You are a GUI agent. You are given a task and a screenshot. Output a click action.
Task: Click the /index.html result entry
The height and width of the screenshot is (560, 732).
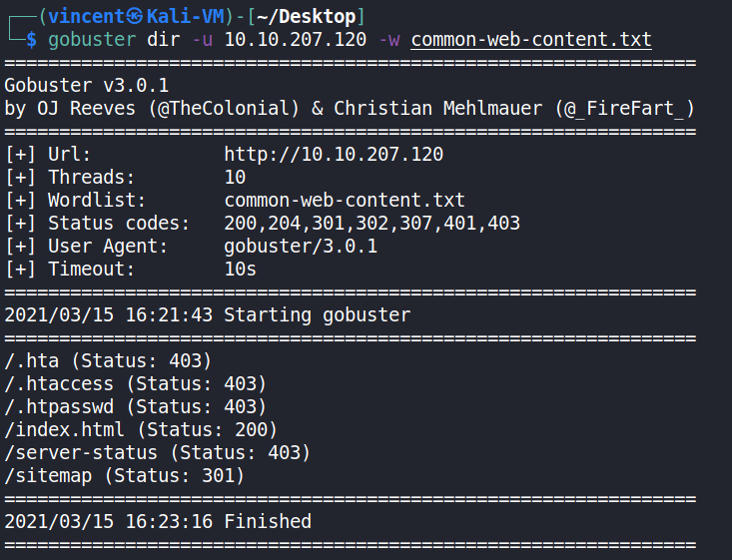[x=141, y=429]
